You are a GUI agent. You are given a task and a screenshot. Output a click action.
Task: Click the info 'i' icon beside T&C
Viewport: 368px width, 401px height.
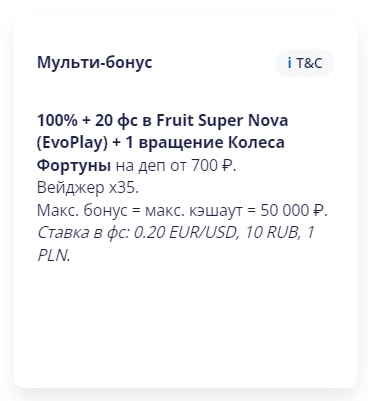[x=289, y=63]
